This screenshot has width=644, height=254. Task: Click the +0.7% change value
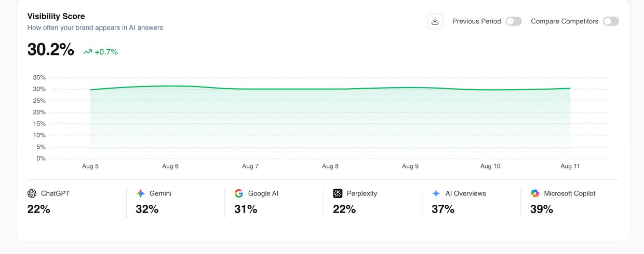point(106,52)
